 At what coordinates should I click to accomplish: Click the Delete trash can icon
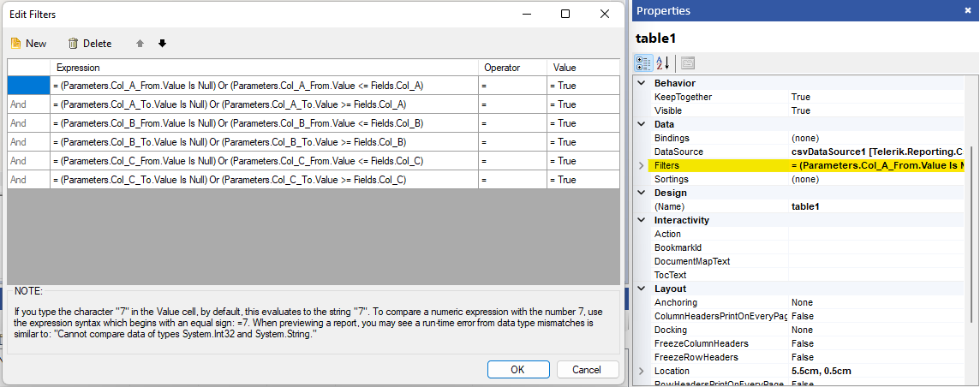click(73, 44)
